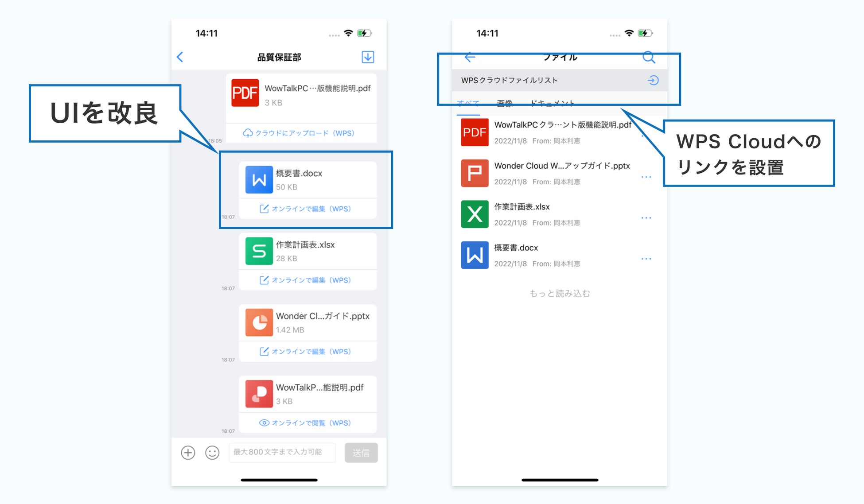Focus the message input field
This screenshot has height=504, width=864.
[282, 453]
